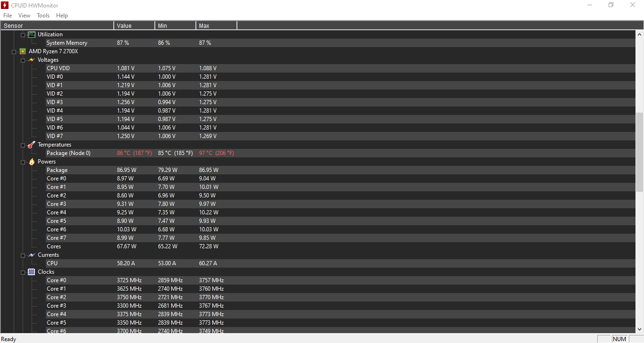
Task: Collapse the Voltages group
Action: pos(23,60)
